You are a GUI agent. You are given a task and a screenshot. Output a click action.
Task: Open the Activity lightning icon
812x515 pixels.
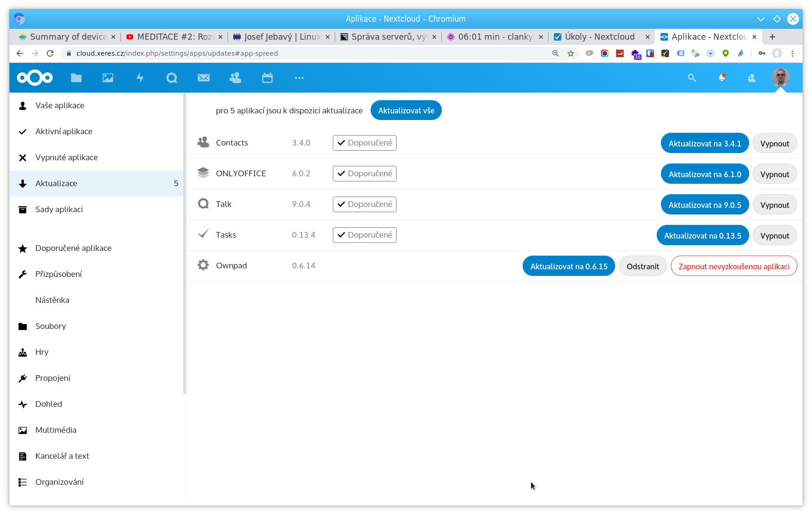click(x=140, y=78)
